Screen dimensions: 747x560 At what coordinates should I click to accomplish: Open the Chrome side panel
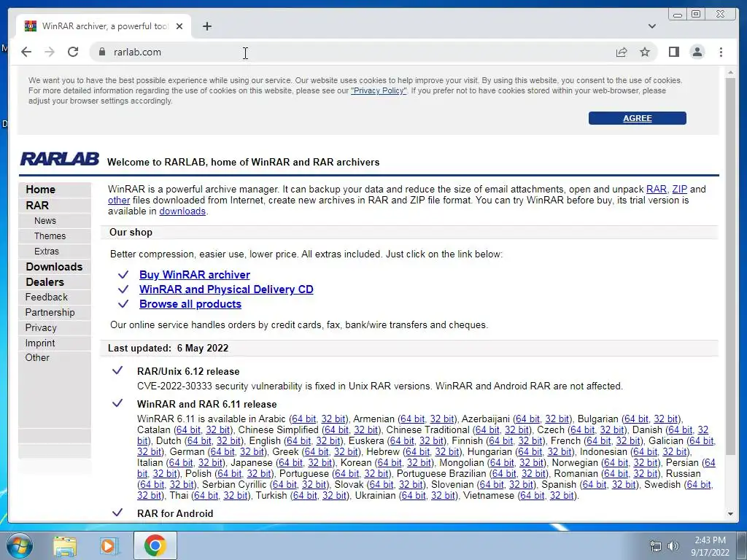(x=673, y=52)
